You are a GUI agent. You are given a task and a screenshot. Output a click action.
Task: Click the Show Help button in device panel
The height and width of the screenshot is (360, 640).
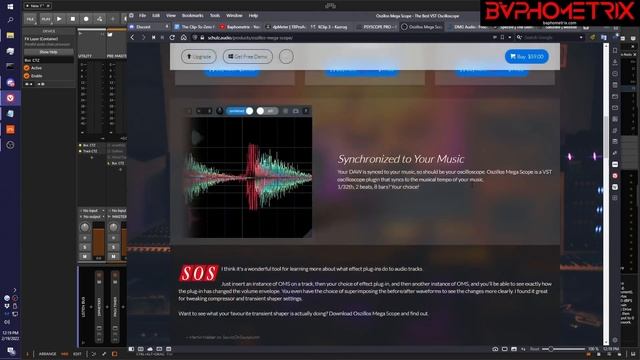click(49, 52)
